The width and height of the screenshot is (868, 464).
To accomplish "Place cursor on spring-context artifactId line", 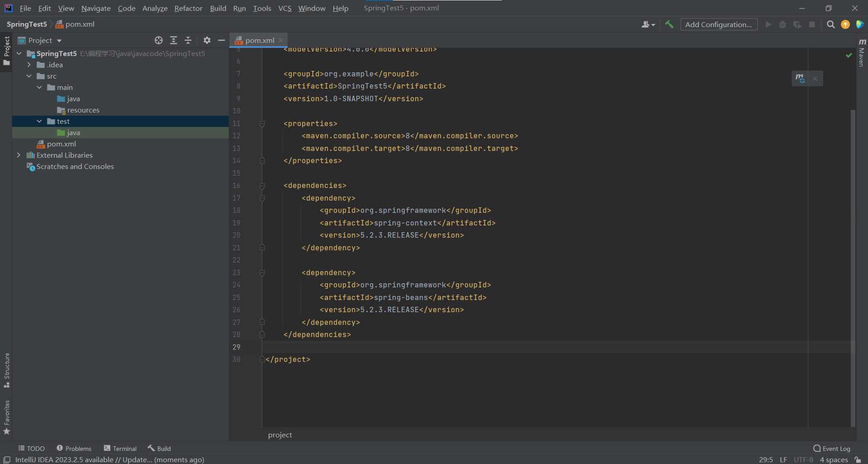I will [x=407, y=223].
